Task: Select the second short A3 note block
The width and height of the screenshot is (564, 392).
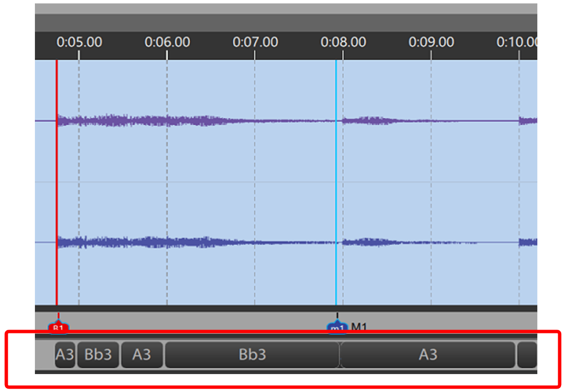Action: pyautogui.click(x=141, y=355)
